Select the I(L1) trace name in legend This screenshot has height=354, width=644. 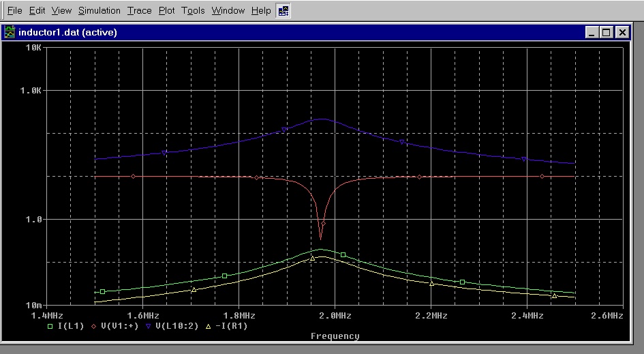coord(72,326)
